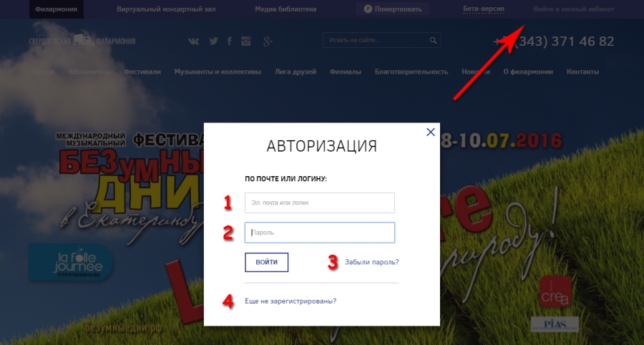This screenshot has width=644, height=345.
Task: Click inside the Искать на сайте search box
Action: click(x=376, y=40)
